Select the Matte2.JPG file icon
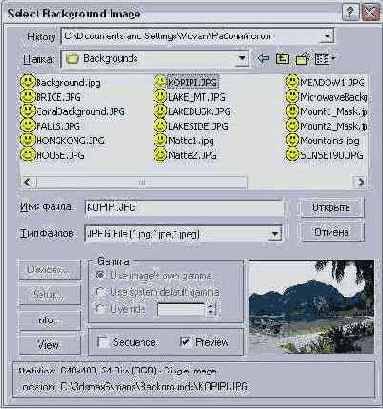The image size is (383, 409). (x=160, y=155)
